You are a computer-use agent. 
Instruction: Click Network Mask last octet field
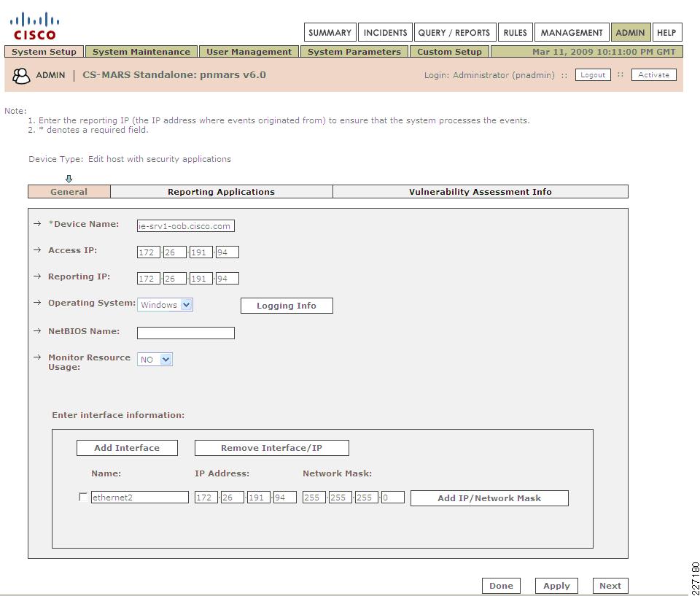tap(393, 498)
